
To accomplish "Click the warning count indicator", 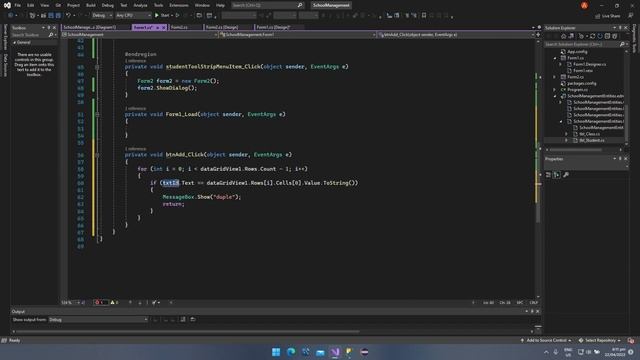I will point(115,302).
